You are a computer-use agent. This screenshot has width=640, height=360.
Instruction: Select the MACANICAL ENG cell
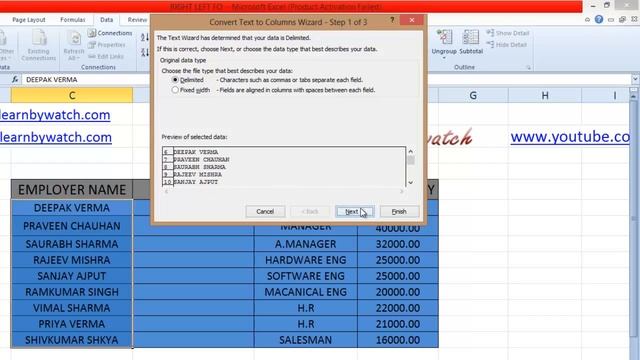tap(306, 292)
